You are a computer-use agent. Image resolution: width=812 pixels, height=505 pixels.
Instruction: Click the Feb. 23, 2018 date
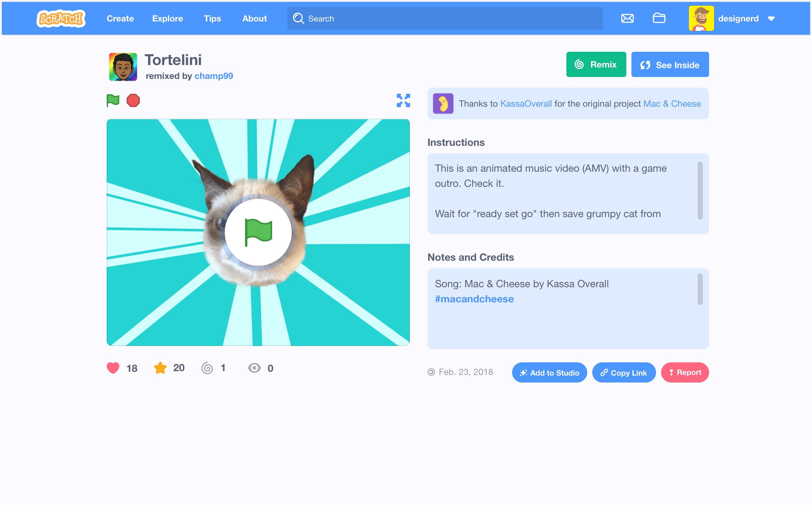click(466, 372)
